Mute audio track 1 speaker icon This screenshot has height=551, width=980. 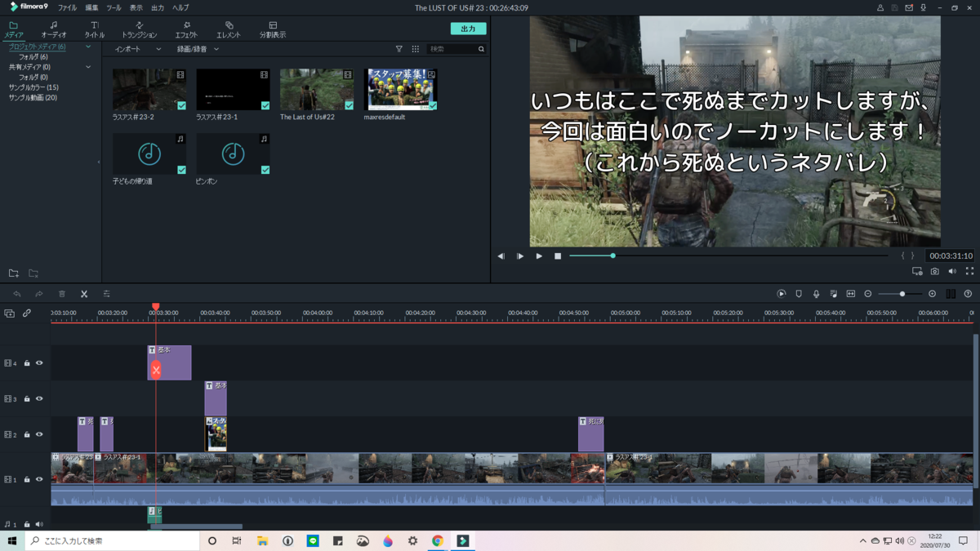(39, 525)
